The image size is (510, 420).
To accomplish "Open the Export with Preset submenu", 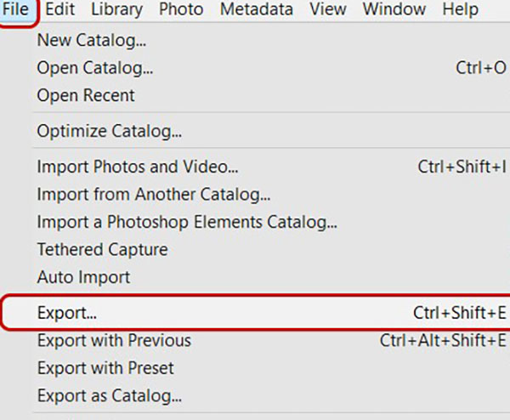I will point(105,368).
